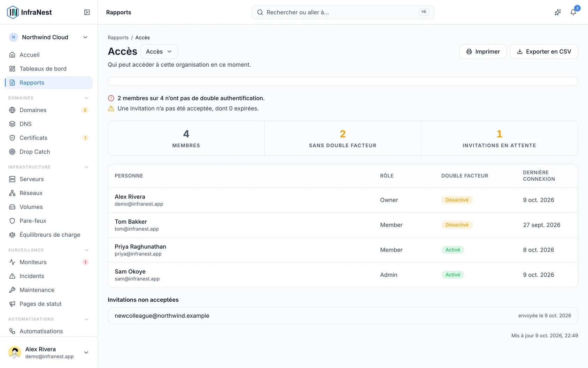The width and height of the screenshot is (588, 368).
Task: Click Alex Rivera's Désactivé badge
Action: pyautogui.click(x=457, y=200)
